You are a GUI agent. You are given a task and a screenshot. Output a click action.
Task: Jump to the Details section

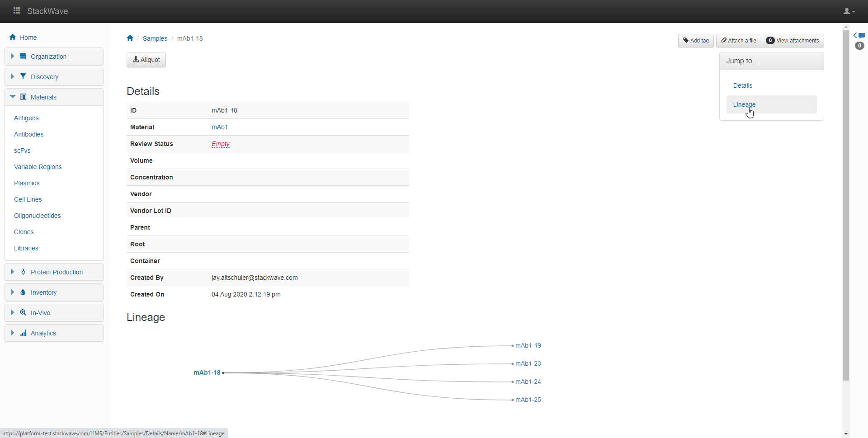(x=742, y=85)
